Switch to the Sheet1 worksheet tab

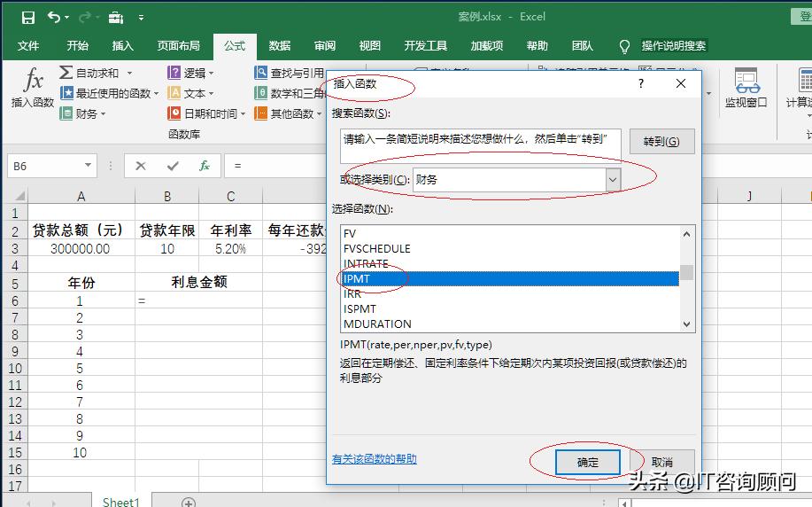(x=121, y=502)
